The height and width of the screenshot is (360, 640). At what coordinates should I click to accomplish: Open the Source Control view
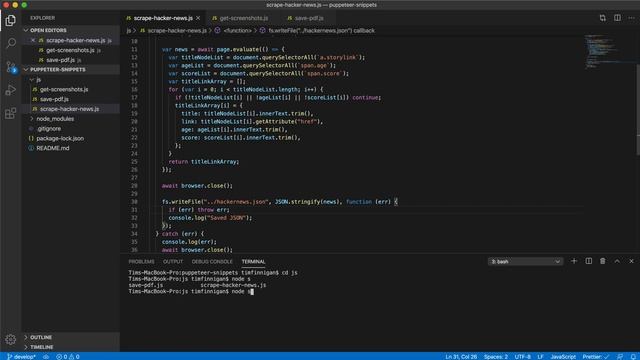[11, 67]
